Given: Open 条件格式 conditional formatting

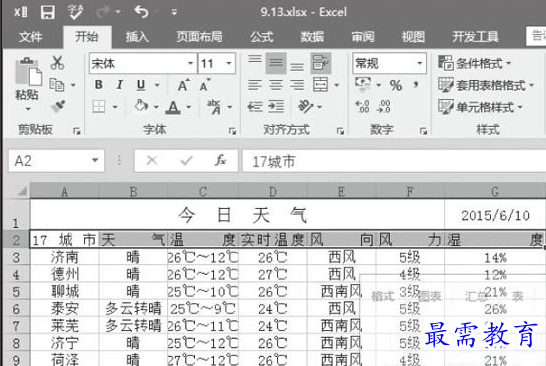Looking at the screenshot, I should click(475, 63).
